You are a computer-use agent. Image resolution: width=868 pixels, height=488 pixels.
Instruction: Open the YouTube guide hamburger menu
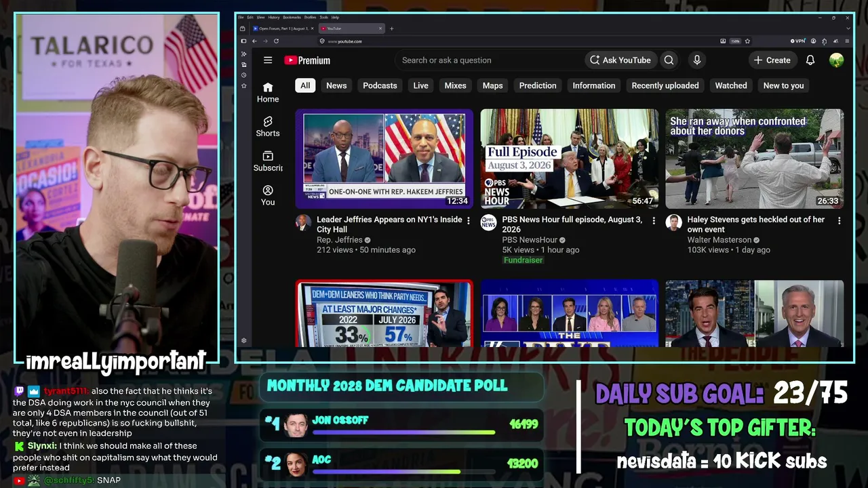268,60
